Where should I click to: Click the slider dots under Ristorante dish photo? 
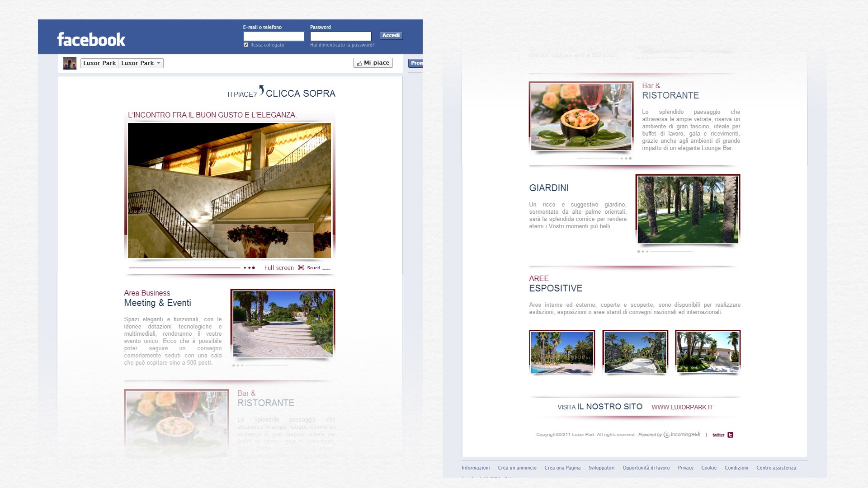626,158
